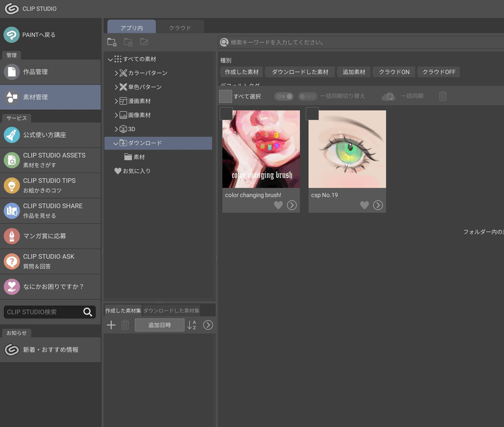Viewport: 504px width, 427px height.
Task: Open the ダウンロードした素材集 tab
Action: pyautogui.click(x=171, y=310)
